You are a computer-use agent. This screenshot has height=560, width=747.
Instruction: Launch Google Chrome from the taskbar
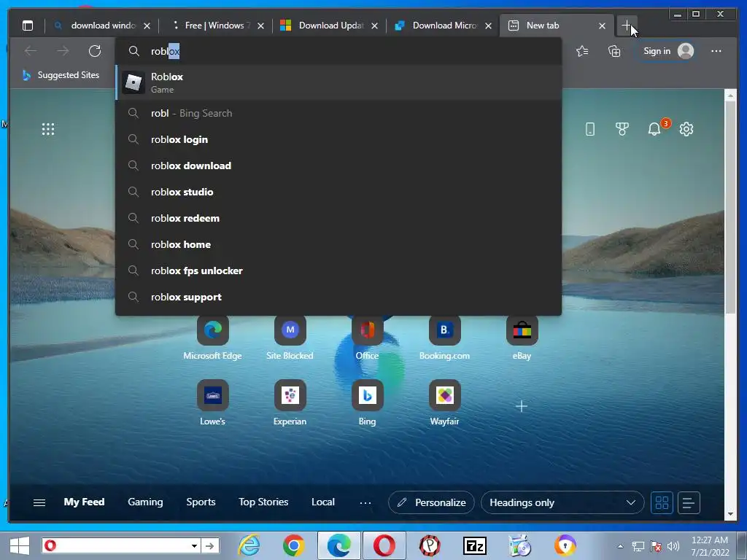tap(293, 545)
